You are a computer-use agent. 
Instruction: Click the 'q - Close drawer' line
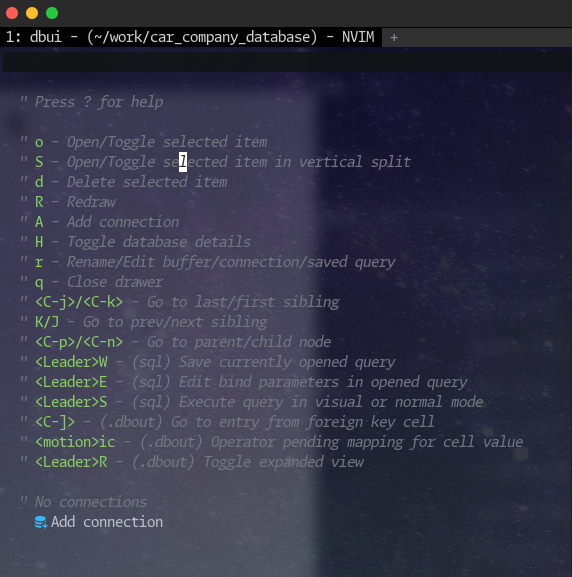pos(91,282)
